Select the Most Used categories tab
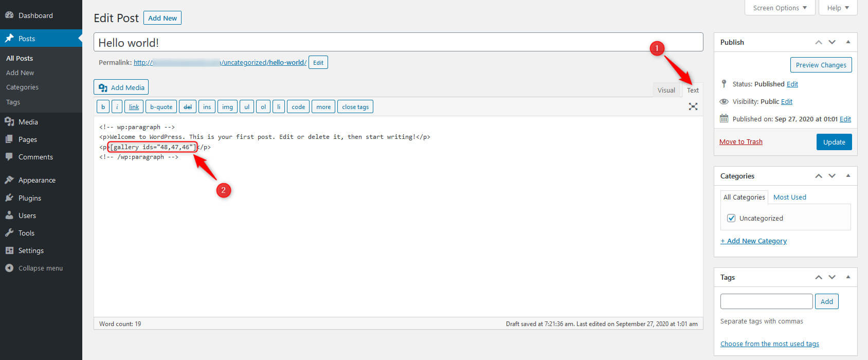This screenshot has width=868, height=360. (789, 197)
